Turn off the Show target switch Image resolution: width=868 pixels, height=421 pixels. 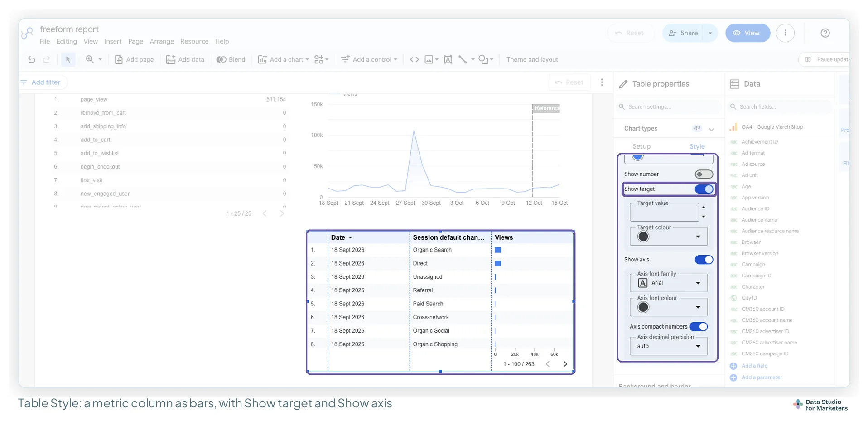[704, 189]
